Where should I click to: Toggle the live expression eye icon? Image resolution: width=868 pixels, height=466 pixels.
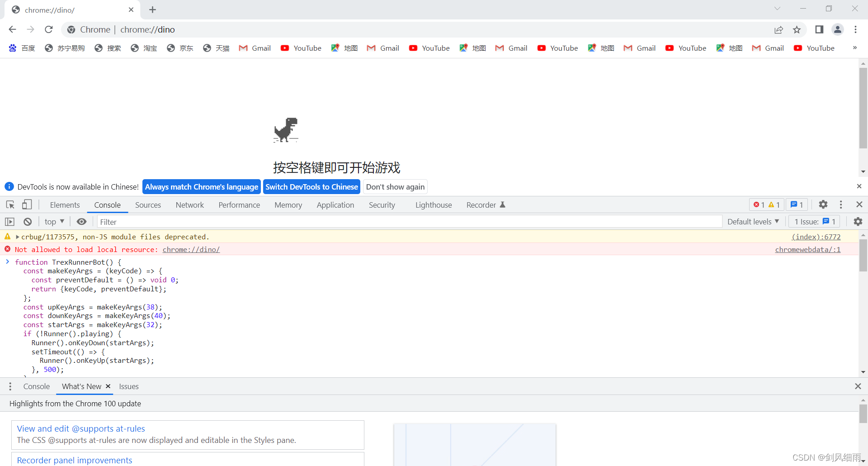pos(81,222)
